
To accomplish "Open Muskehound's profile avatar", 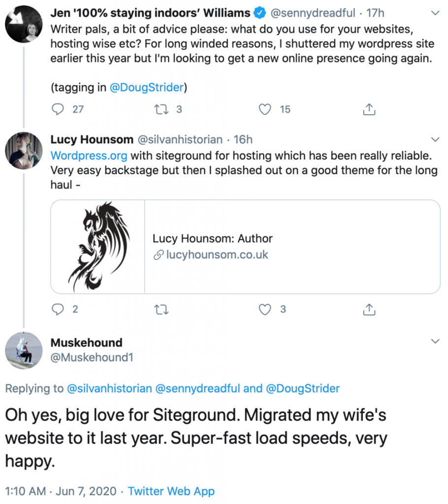I will click(24, 350).
